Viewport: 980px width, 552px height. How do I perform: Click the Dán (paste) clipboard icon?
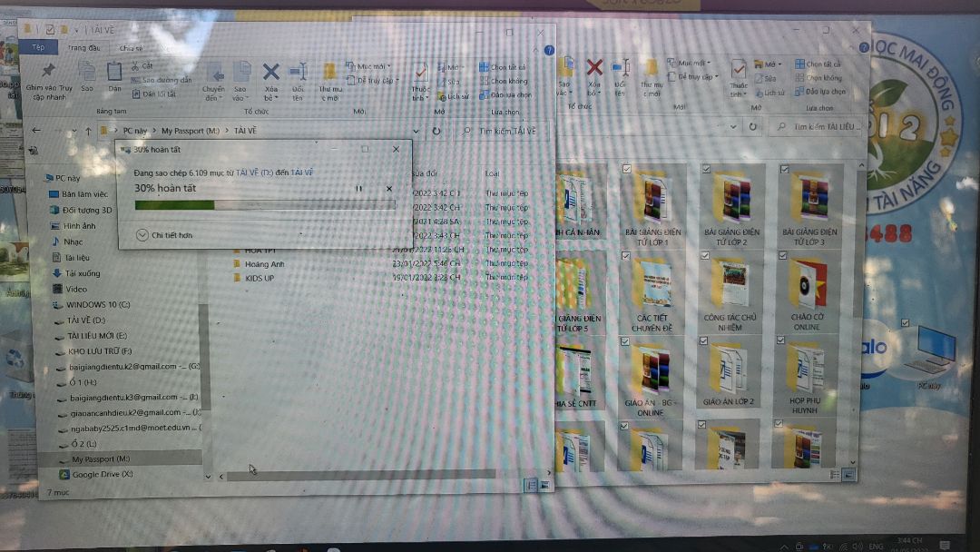tap(114, 72)
